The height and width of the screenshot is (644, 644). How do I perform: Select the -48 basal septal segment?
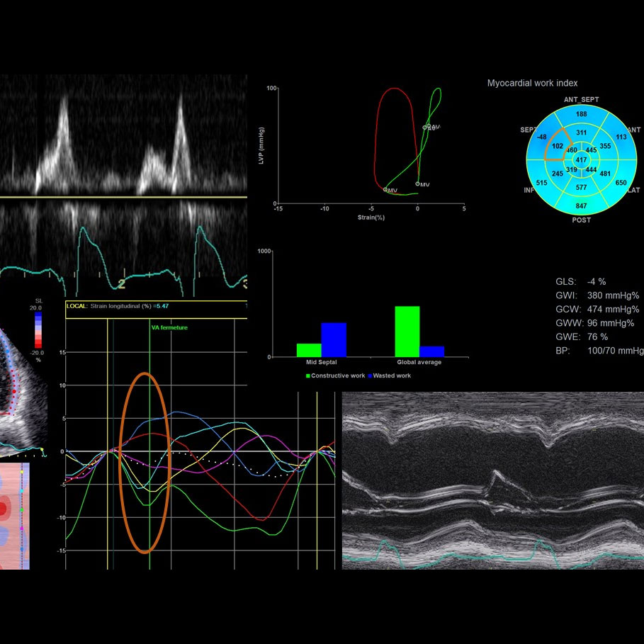click(x=542, y=137)
